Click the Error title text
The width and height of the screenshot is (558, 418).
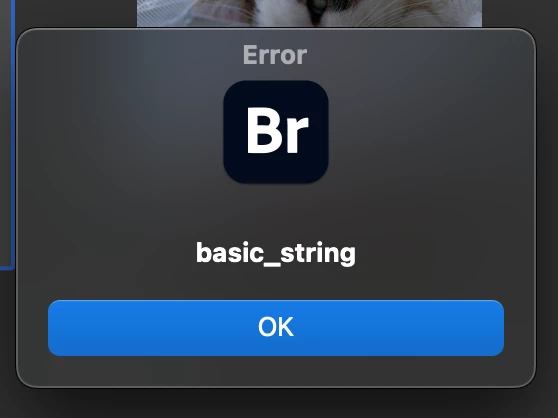275,55
